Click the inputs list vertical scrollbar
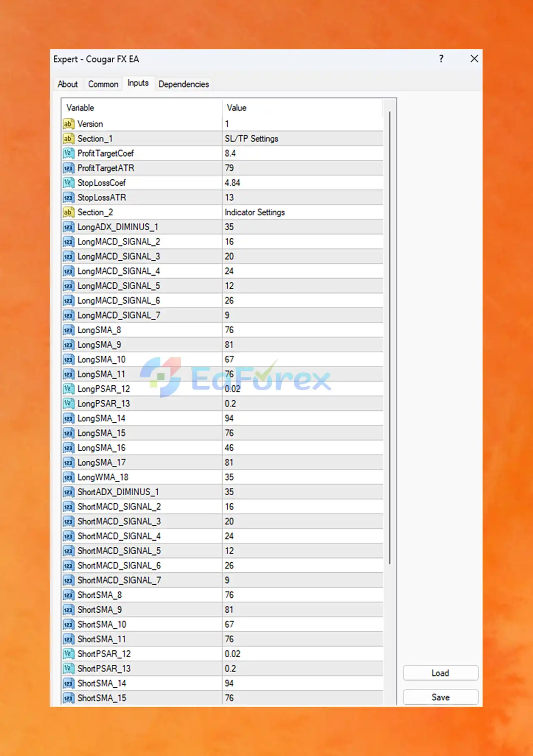The height and width of the screenshot is (756, 533). click(390, 337)
